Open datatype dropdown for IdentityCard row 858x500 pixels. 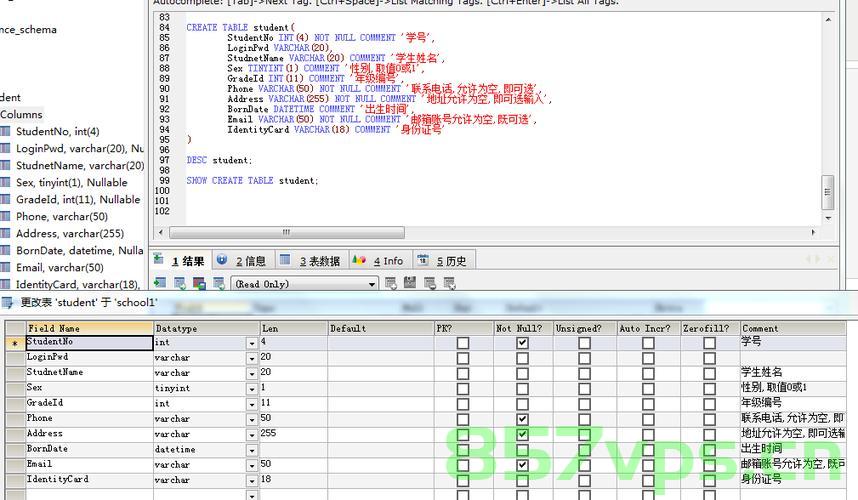252,481
